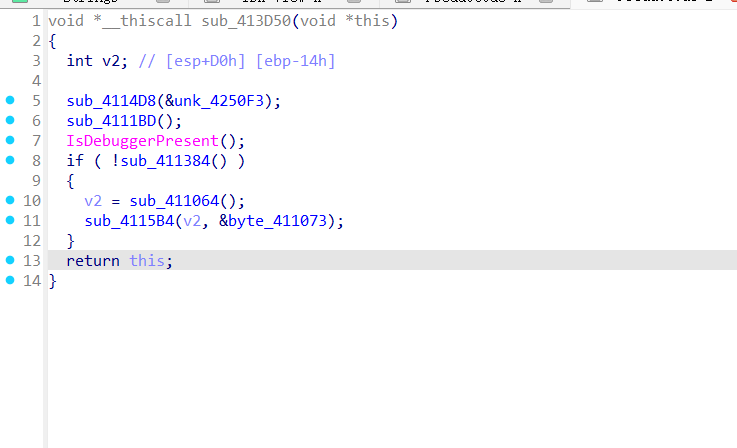This screenshot has height=448, width=737.
Task: Click 'this' in the return statement
Action: [147, 261]
